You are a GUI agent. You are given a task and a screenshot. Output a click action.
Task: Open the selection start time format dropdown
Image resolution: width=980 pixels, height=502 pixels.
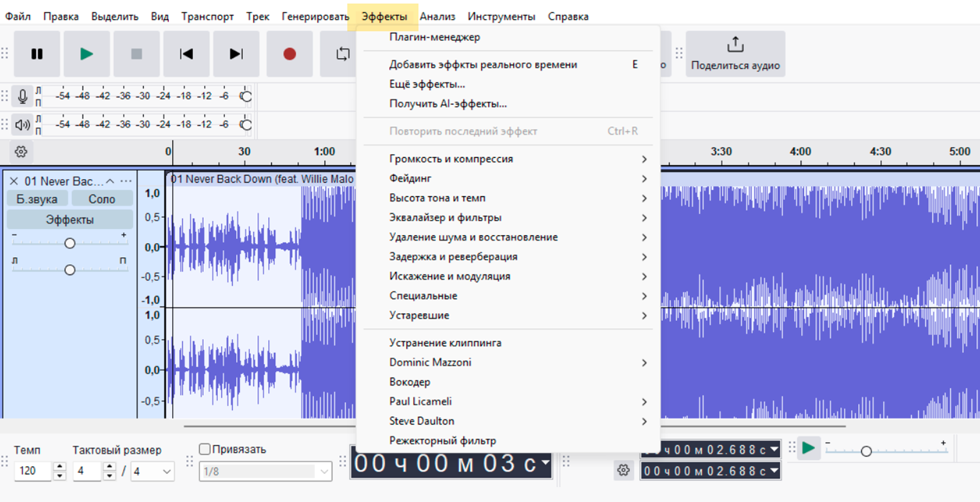tap(774, 450)
